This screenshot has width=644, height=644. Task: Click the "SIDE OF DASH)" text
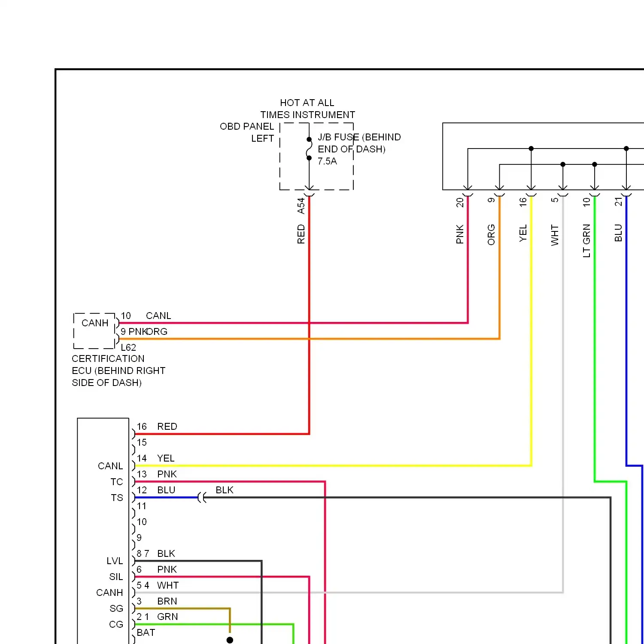(106, 383)
